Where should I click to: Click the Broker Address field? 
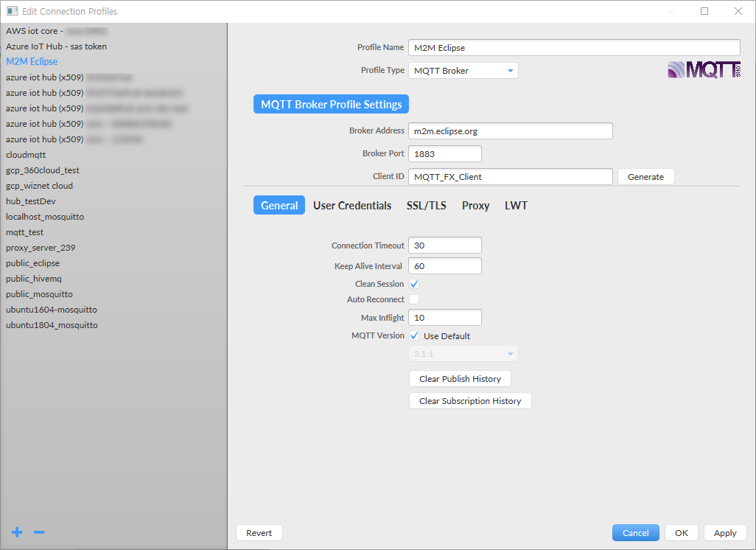click(511, 130)
